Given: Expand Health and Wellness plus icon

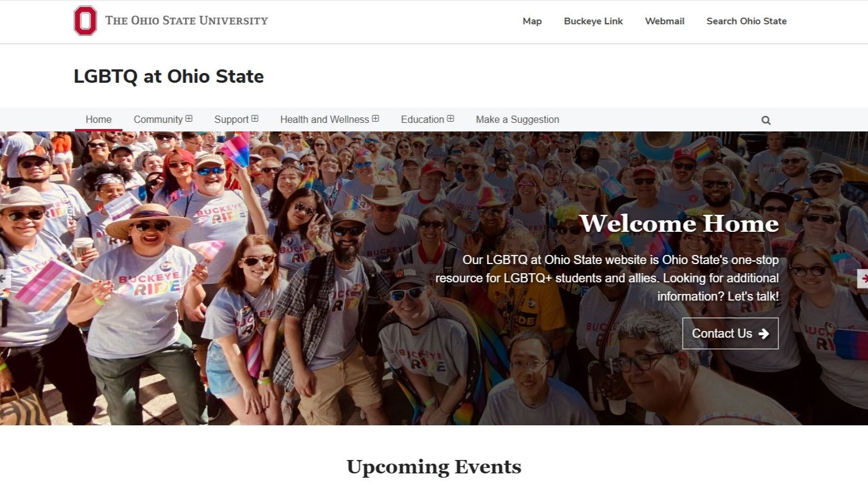Looking at the screenshot, I should 376,119.
